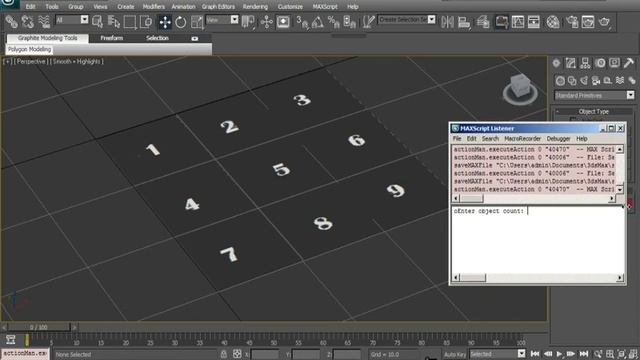This screenshot has height=360, width=640.
Task: Open the Schematic View toolbar icon
Action: (x=534, y=22)
